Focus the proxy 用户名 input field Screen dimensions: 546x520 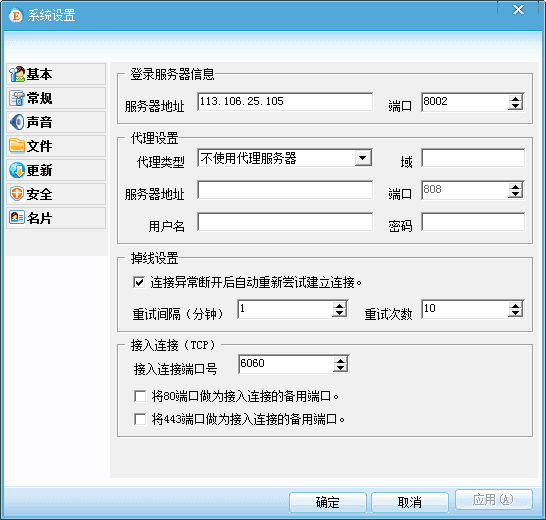tap(285, 222)
